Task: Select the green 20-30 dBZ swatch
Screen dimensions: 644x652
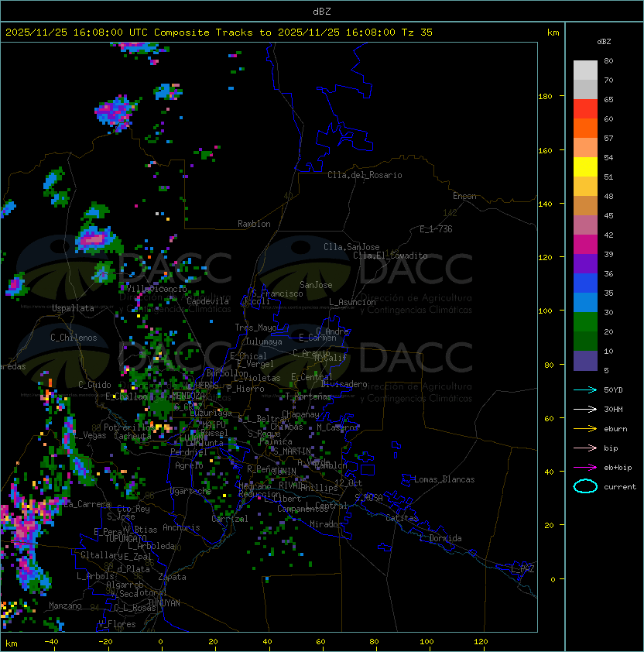Action: point(585,322)
